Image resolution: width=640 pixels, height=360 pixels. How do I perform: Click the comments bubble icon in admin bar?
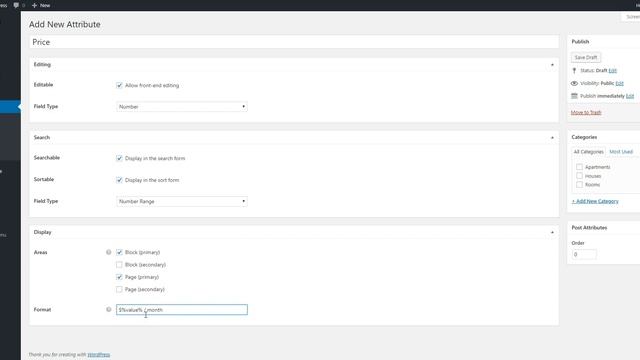(x=16, y=5)
